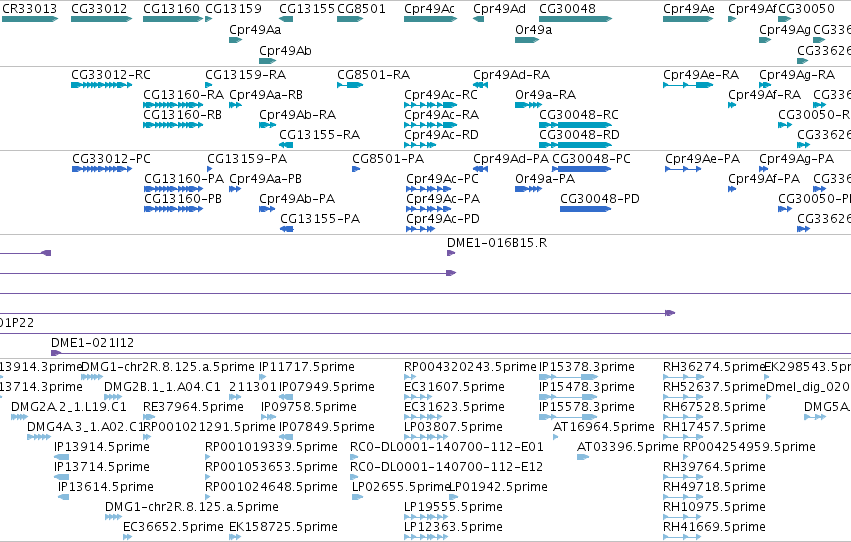The width and height of the screenshot is (851, 542).
Task: Click EST LP12363.5prime
Action: 453,527
